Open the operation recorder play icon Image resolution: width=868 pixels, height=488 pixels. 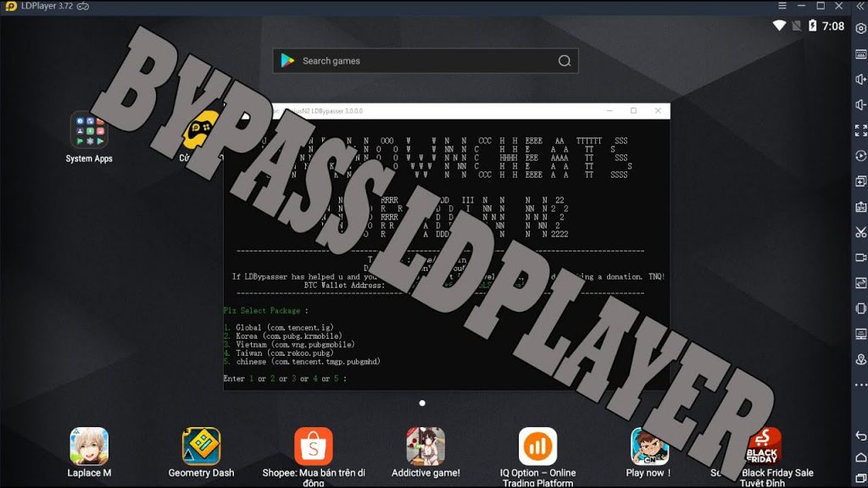click(861, 156)
